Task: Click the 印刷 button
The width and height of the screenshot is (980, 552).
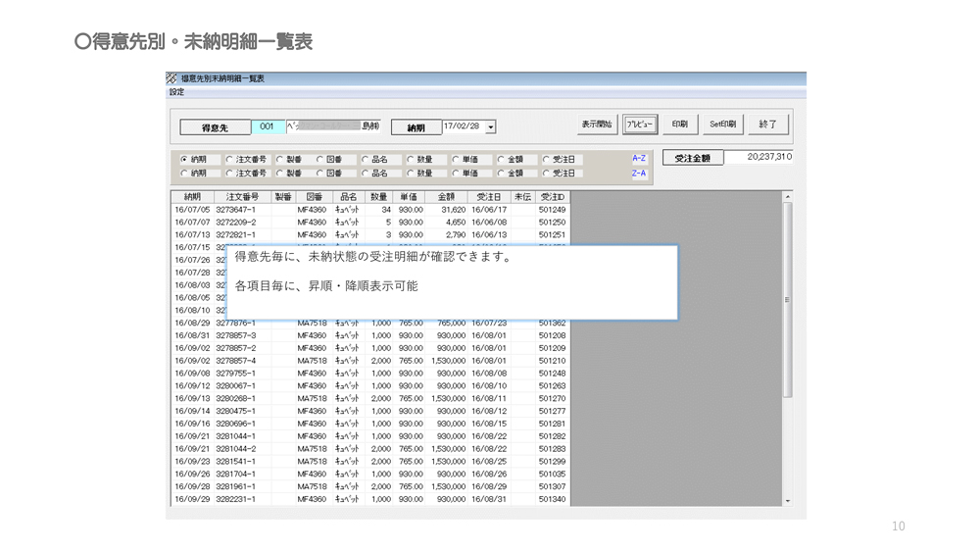Action: point(679,124)
